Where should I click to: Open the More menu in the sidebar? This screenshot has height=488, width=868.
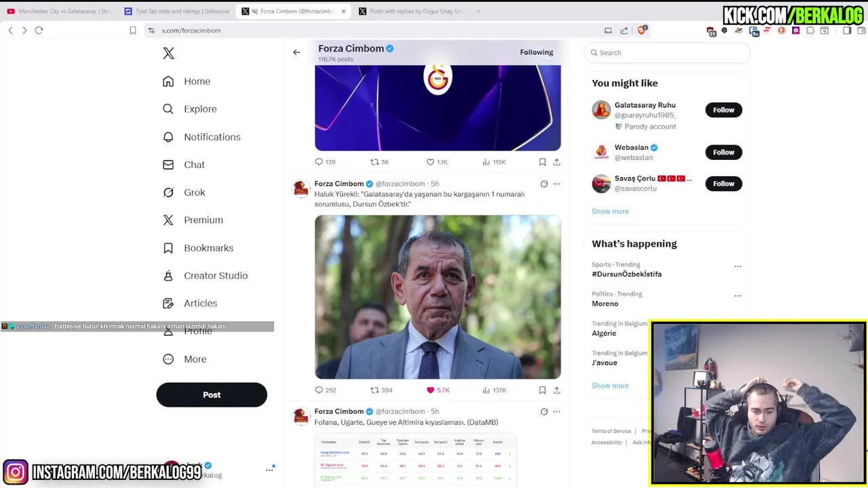[184, 359]
